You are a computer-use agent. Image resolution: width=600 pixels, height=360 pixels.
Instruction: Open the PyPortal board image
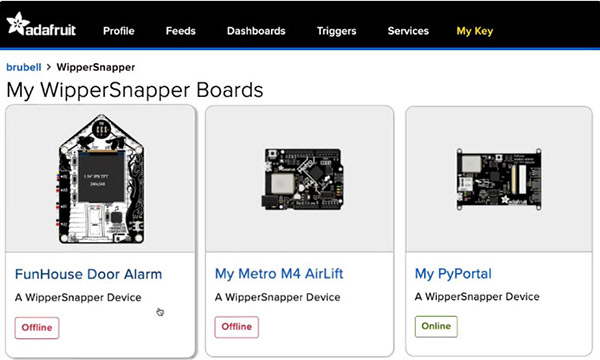tap(499, 179)
